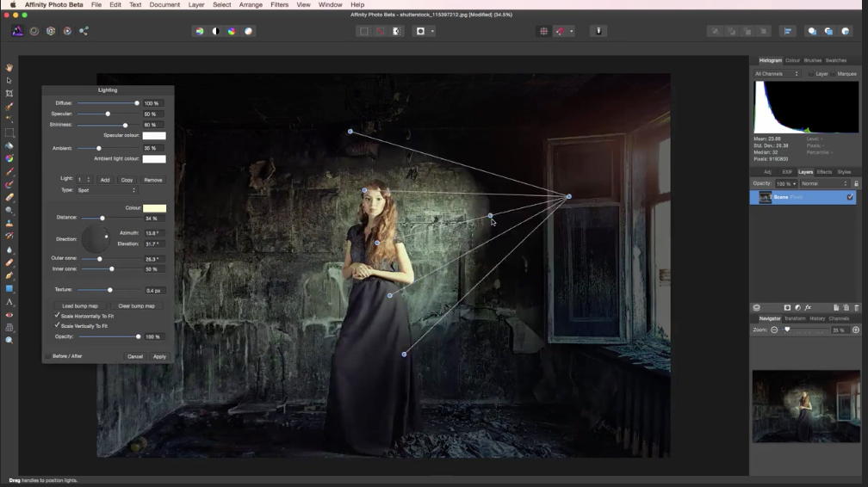
Task: Zoom in with Navigator plus button
Action: click(x=856, y=330)
